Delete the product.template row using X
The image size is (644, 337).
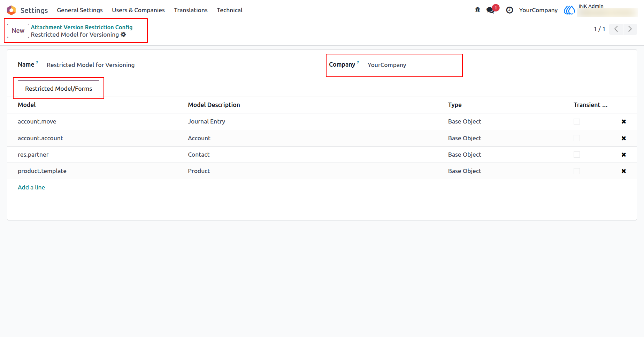pyautogui.click(x=624, y=171)
